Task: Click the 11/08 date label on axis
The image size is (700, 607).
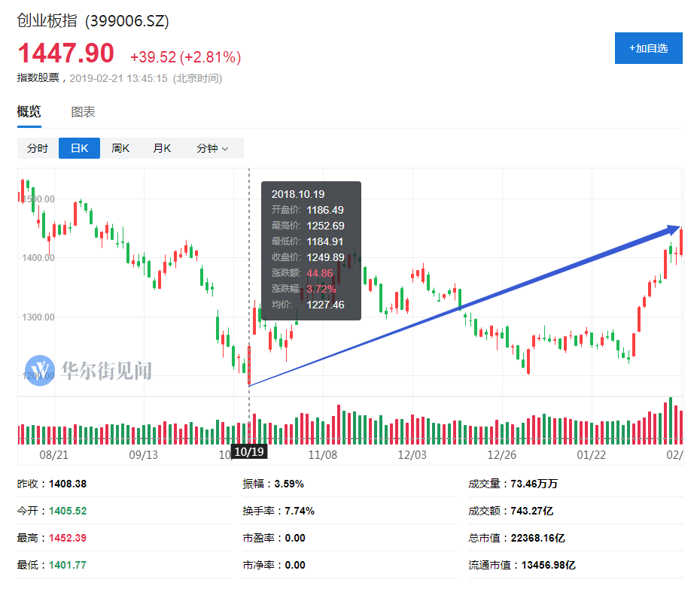Action: pos(323,455)
